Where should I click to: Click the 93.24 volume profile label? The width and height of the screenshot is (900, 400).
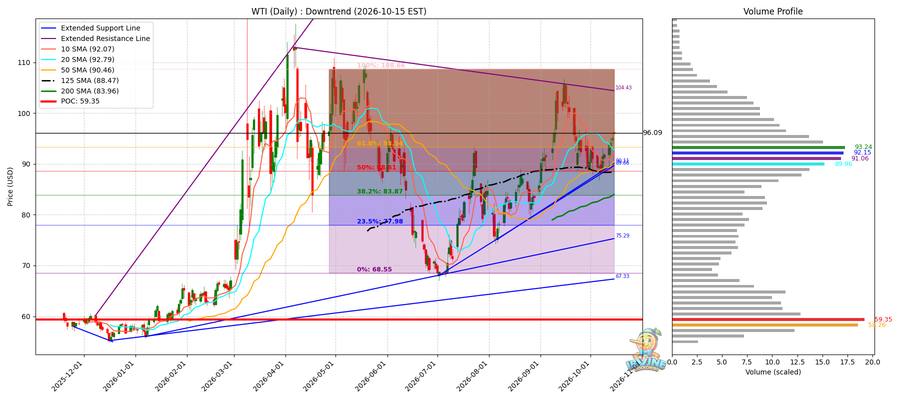coord(863,146)
